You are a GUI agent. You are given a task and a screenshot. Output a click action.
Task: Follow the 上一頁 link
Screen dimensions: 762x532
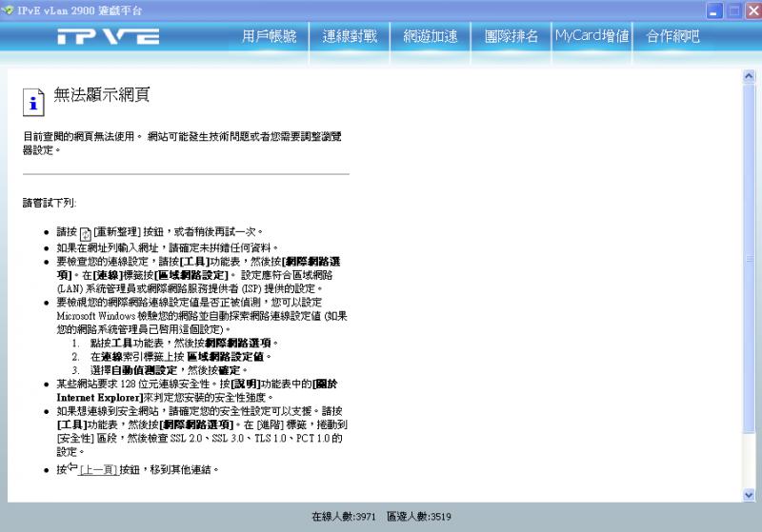tap(99, 470)
